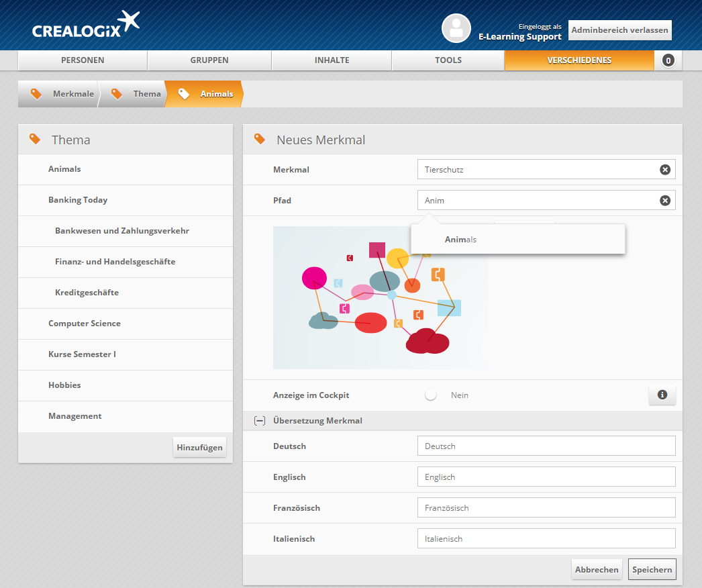Click the tag icon in Neues Merkmal header
The image size is (702, 588).
click(260, 140)
